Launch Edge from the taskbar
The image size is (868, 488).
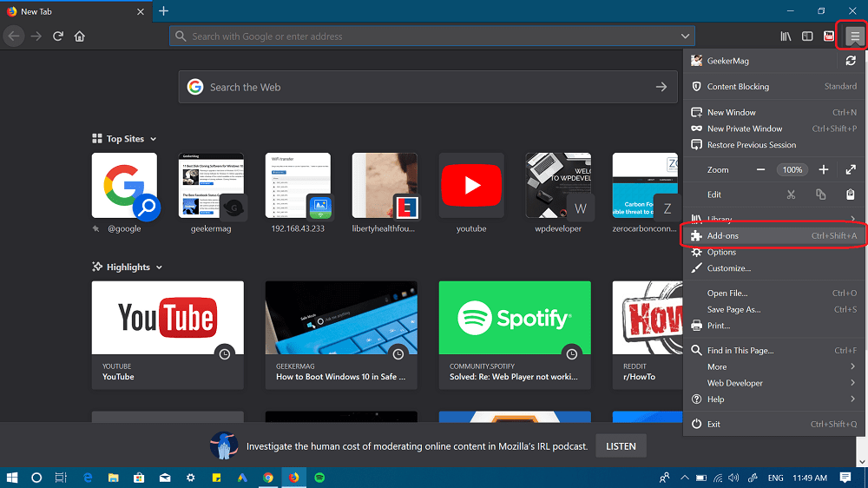pyautogui.click(x=88, y=478)
